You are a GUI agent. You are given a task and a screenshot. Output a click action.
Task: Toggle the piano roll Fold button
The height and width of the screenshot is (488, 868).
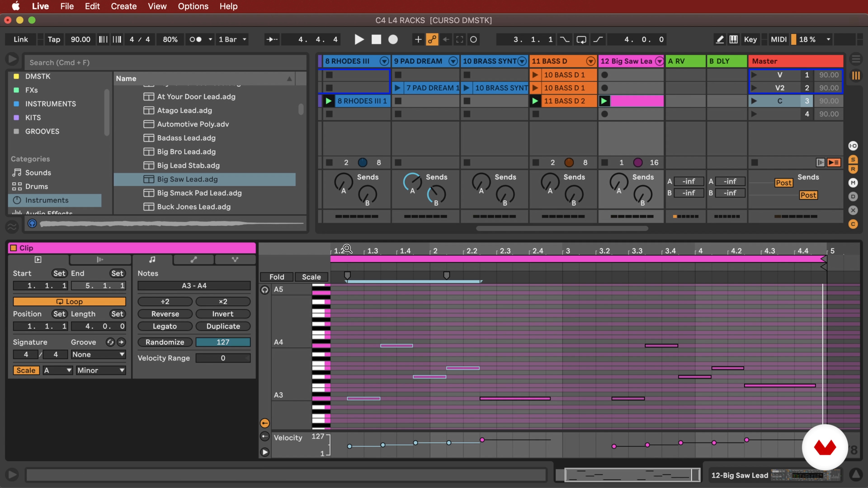277,277
